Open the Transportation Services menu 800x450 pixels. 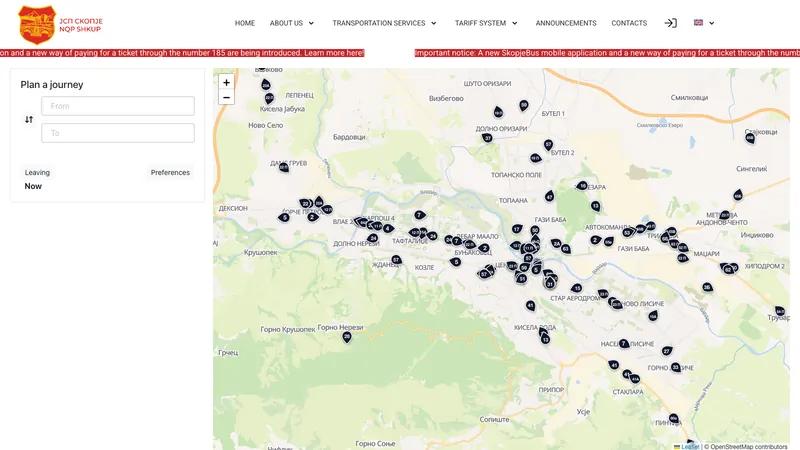[x=379, y=23]
